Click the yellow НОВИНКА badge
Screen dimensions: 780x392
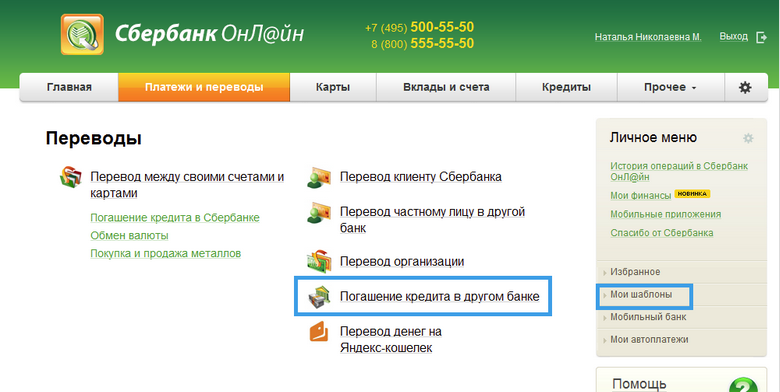pos(692,194)
